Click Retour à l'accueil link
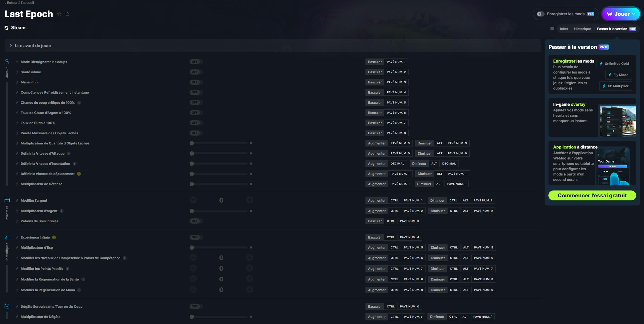Image resolution: width=644 pixels, height=324 pixels. click(x=19, y=3)
